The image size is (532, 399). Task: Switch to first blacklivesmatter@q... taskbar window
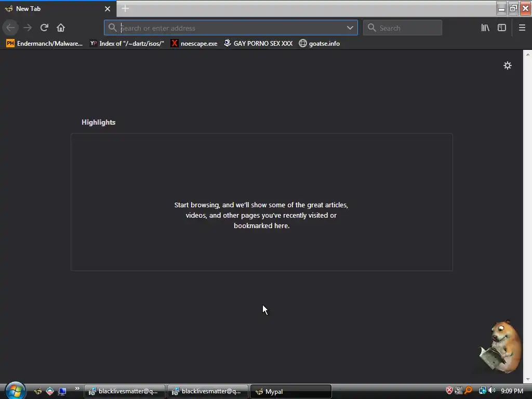pos(125,391)
